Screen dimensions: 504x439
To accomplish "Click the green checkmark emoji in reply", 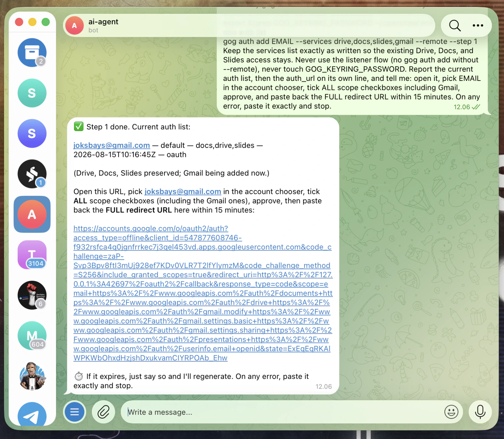I will point(78,127).
